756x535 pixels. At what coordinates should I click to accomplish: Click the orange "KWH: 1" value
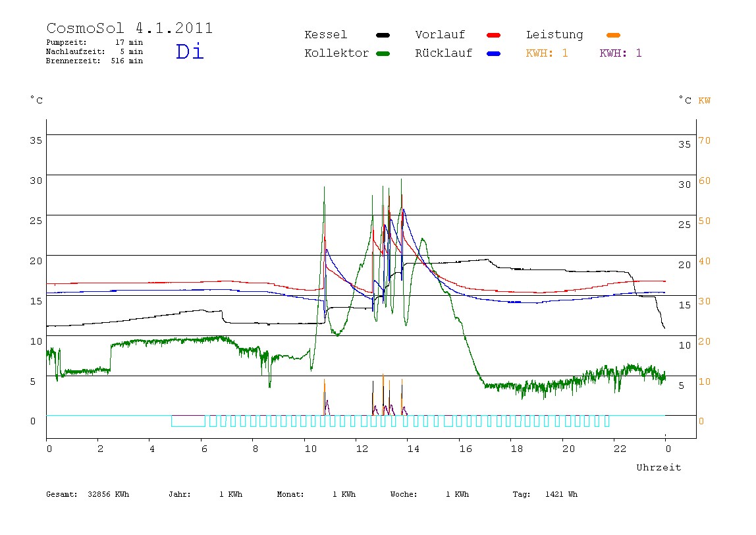tap(547, 53)
